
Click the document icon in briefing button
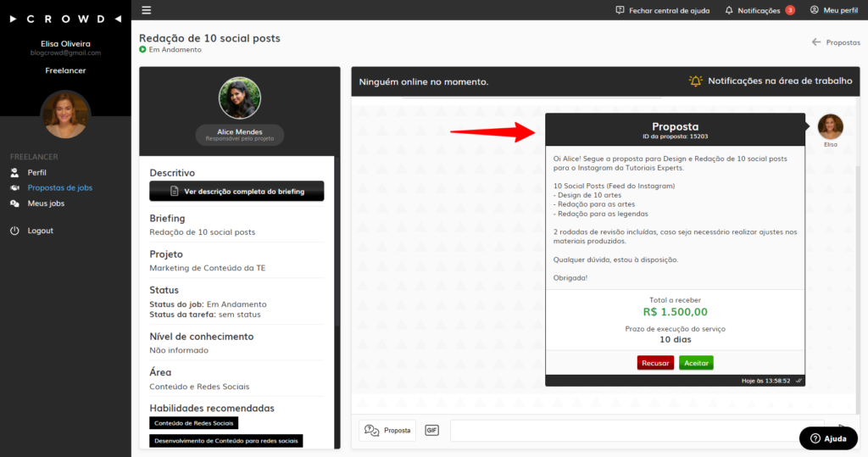(174, 191)
